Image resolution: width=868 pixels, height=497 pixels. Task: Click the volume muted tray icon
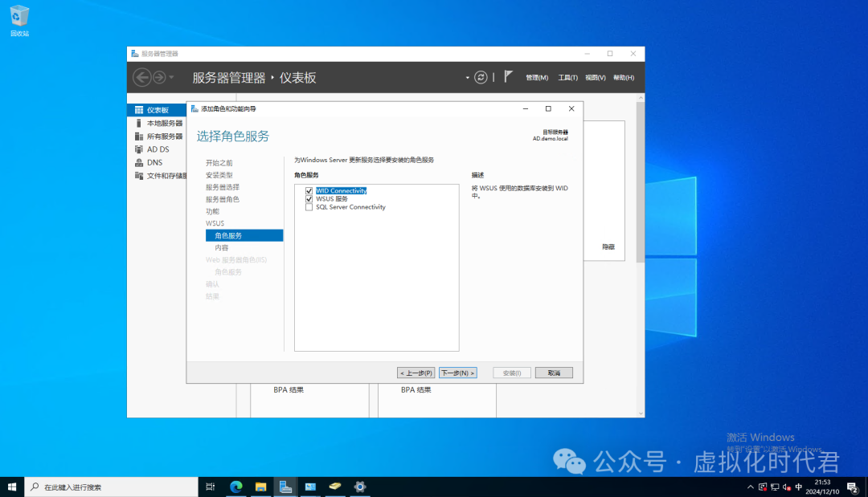pyautogui.click(x=787, y=487)
